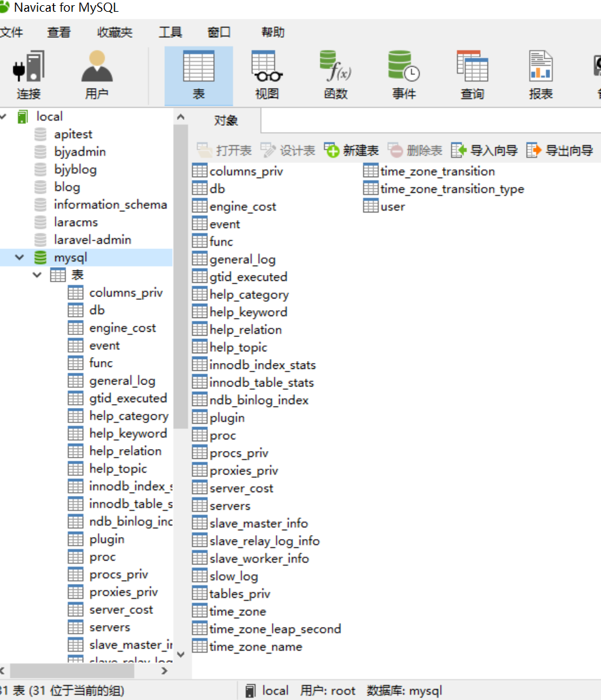Image resolution: width=601 pixels, height=700 pixels.
Task: Open the User (用户) toolbar icon
Action: point(97,75)
